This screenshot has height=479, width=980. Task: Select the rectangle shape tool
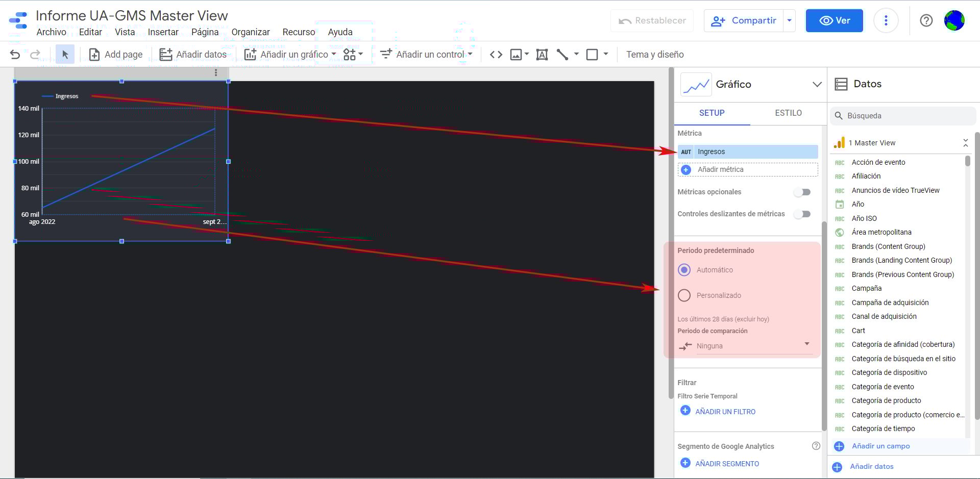click(592, 55)
